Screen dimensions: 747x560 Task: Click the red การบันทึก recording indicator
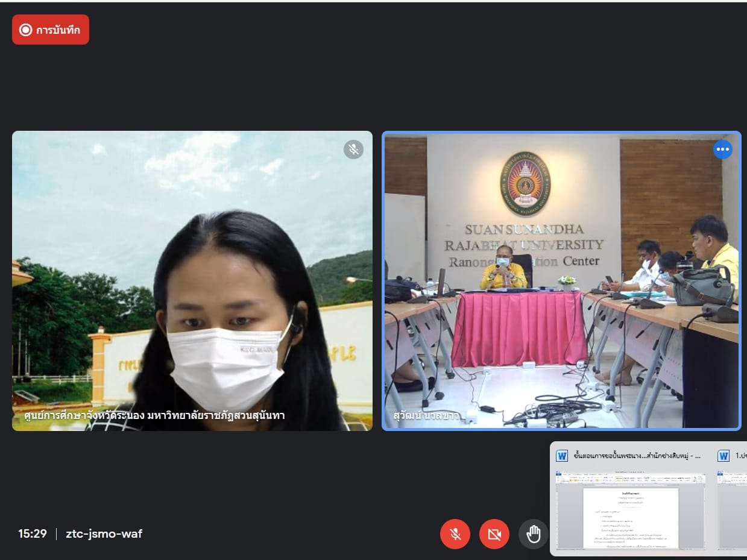51,30
